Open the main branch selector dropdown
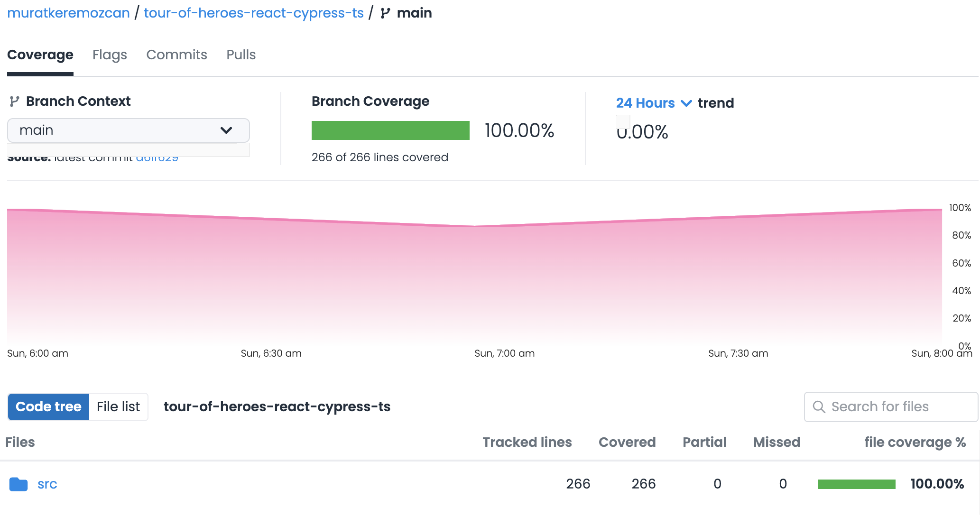This screenshot has height=517, width=980. 128,130
